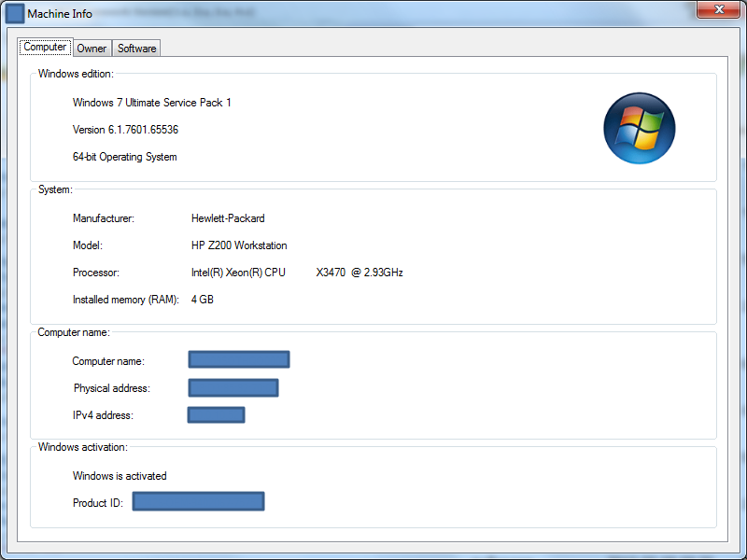
Task: Select the '4 GB' memory value
Action: tap(203, 300)
